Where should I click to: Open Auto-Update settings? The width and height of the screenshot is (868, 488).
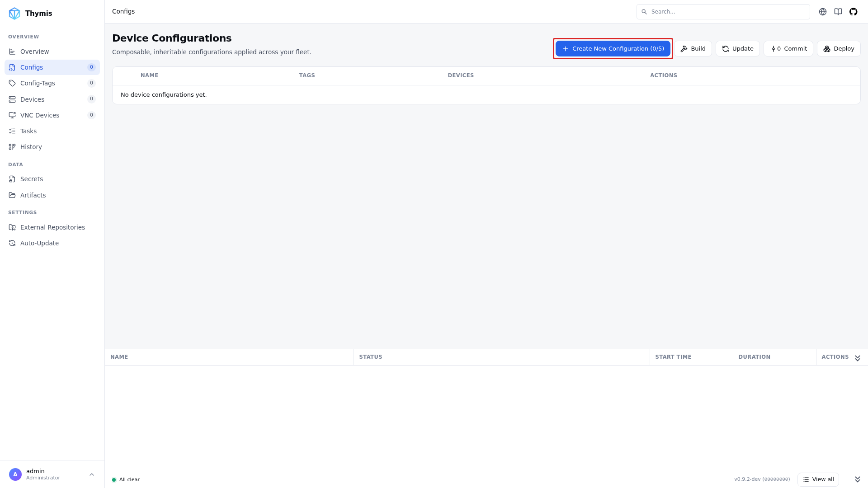click(52, 243)
